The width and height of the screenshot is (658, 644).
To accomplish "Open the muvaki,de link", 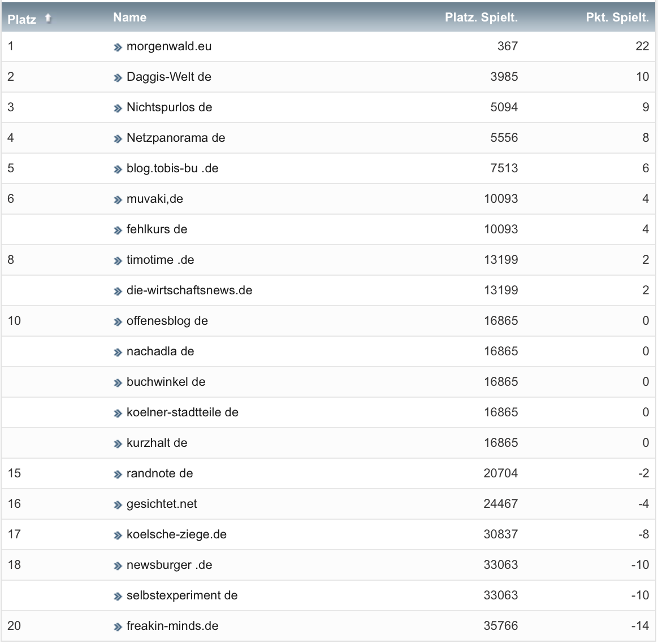I will click(x=155, y=199).
